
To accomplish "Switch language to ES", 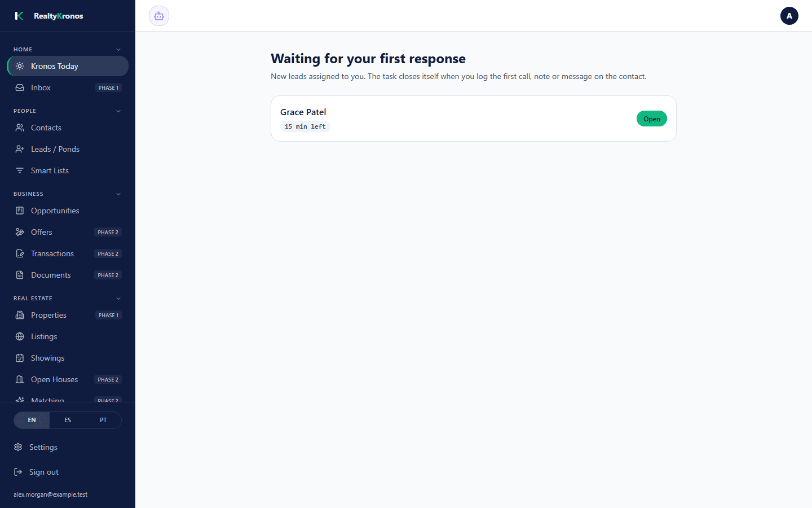I will (68, 420).
